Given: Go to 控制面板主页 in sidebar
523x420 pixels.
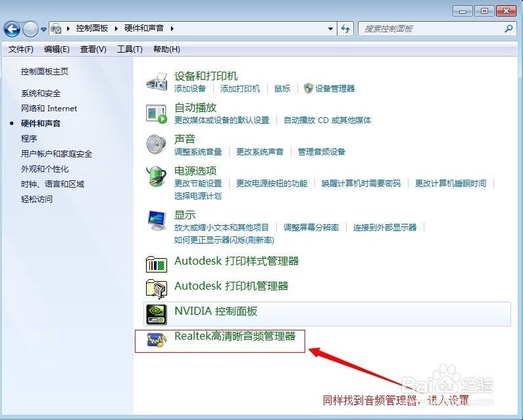Looking at the screenshot, I should [x=45, y=72].
